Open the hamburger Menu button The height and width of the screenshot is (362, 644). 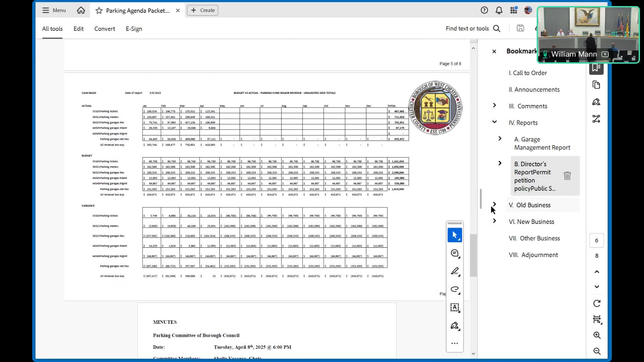point(54,10)
